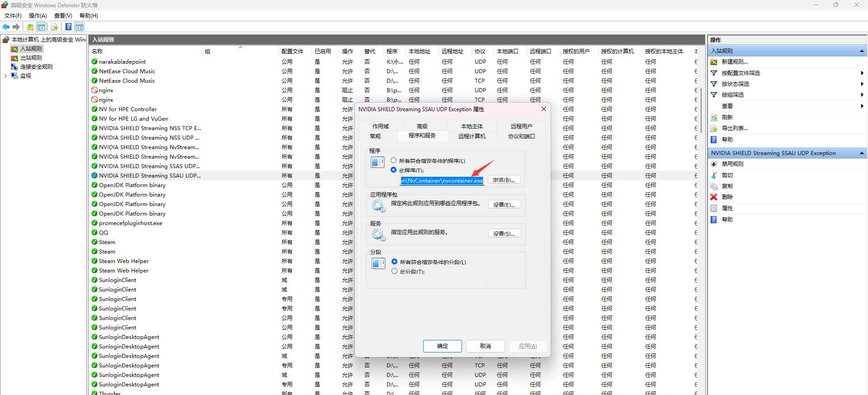
Task: Click the blue help toolbar icon
Action: point(68,27)
